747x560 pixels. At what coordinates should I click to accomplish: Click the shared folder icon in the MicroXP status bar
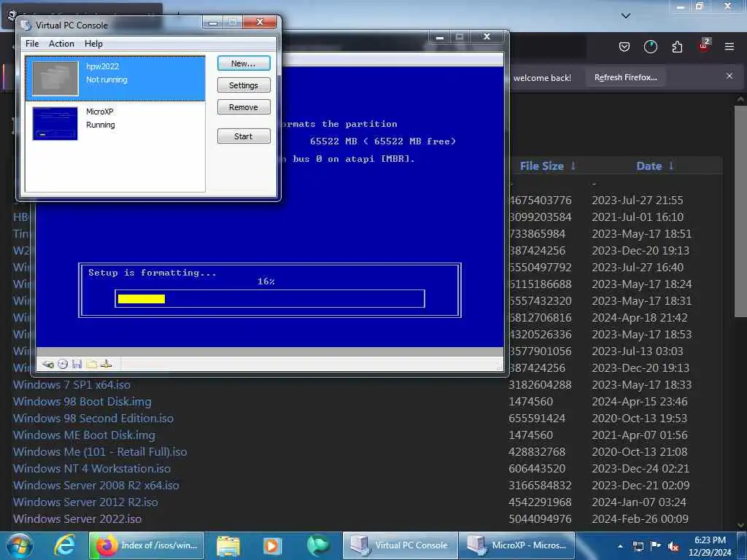click(91, 365)
